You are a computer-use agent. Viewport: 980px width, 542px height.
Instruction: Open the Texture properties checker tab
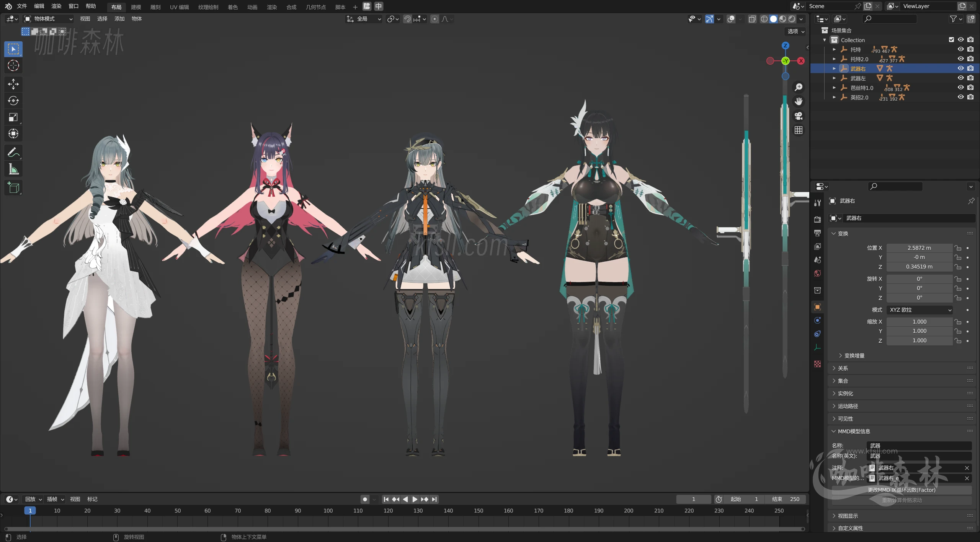tap(817, 364)
